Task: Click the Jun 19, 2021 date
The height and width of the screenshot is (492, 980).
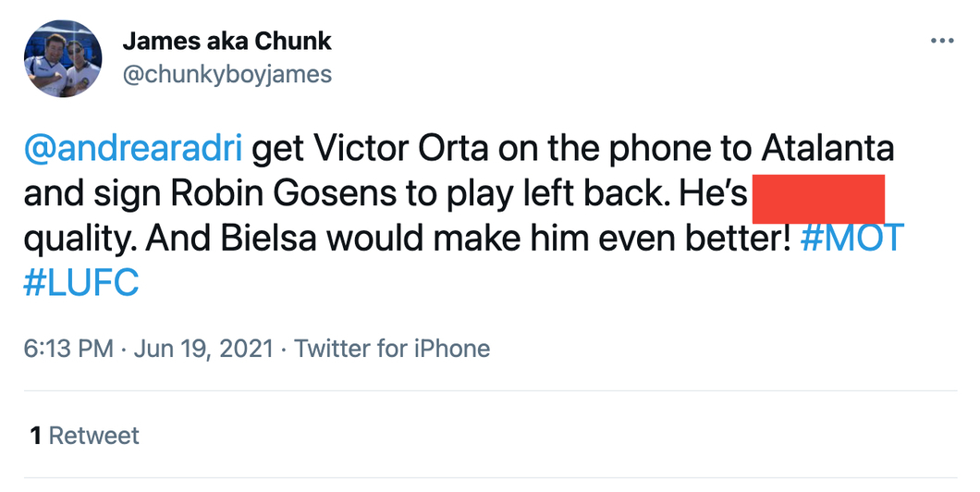Action: point(203,349)
